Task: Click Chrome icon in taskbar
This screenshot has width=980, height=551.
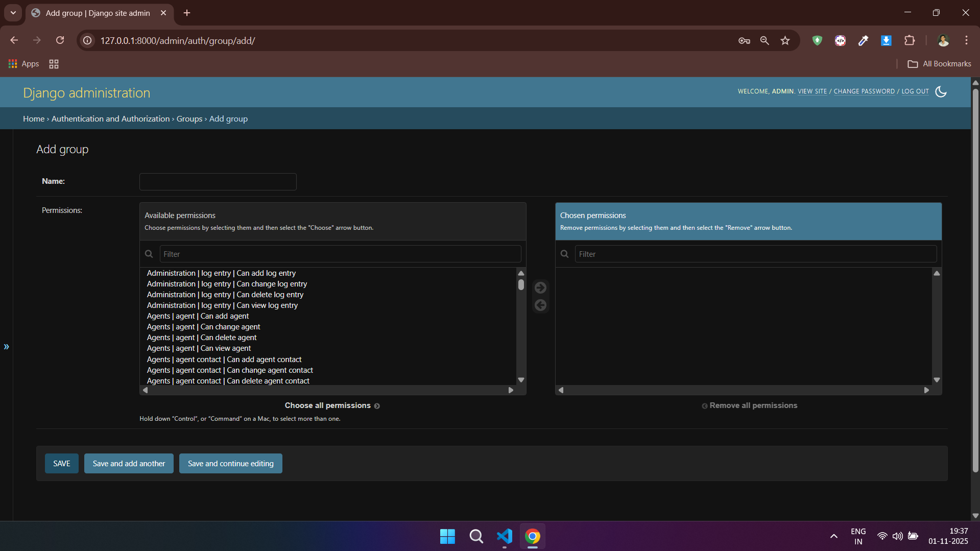Action: [x=533, y=536]
